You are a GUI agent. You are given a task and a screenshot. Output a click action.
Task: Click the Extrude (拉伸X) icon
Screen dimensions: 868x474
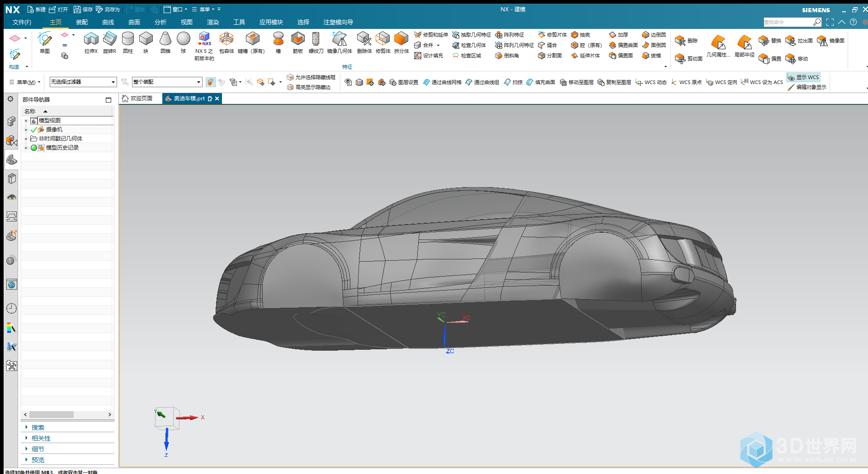[x=91, y=42]
